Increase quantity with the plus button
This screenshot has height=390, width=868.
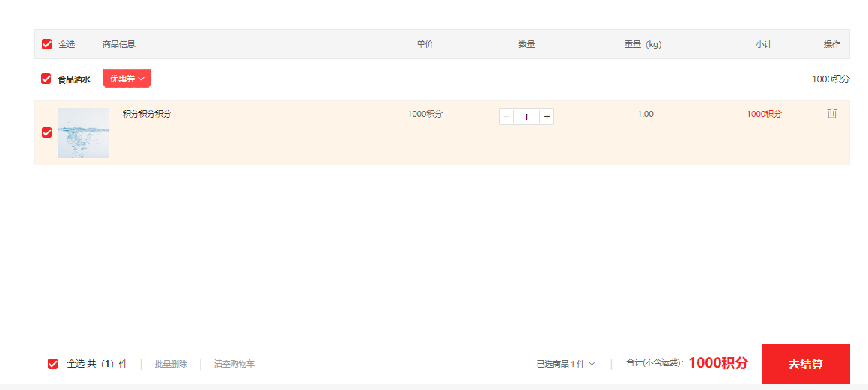tap(547, 117)
